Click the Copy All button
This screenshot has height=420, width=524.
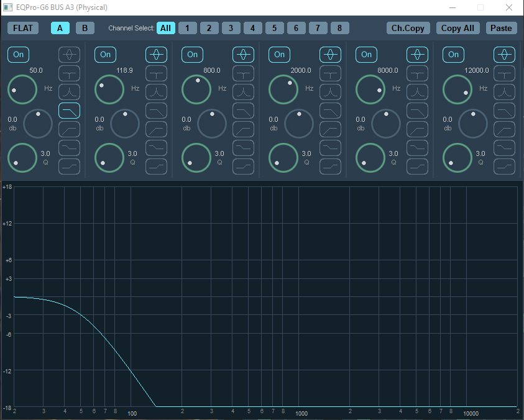[x=457, y=28]
